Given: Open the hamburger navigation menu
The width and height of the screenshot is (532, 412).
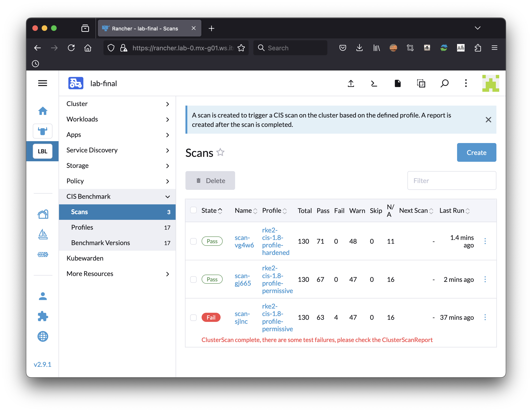Looking at the screenshot, I should pyautogui.click(x=42, y=84).
